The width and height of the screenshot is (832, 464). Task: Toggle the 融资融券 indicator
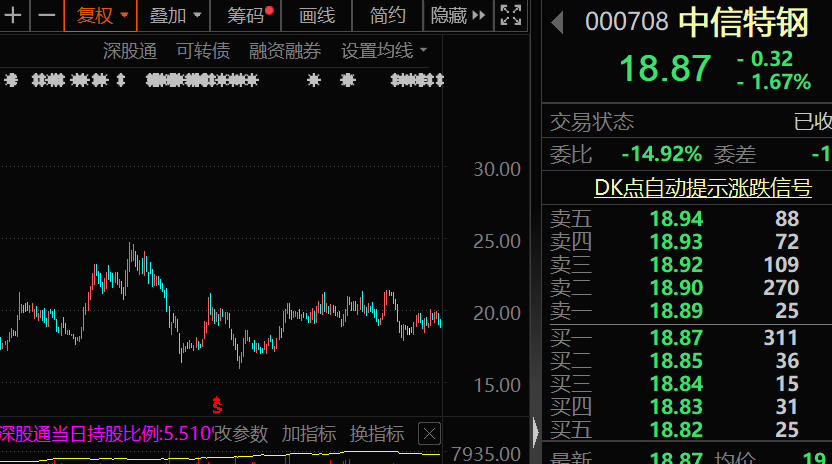285,51
